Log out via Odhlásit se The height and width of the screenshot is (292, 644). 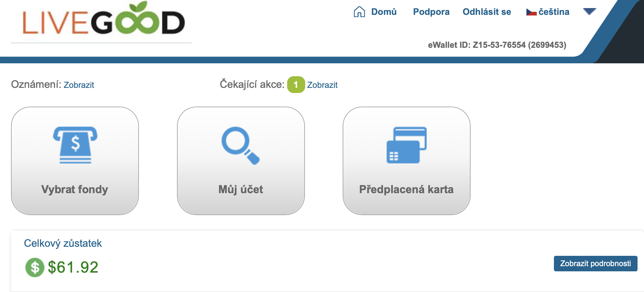[x=487, y=12]
